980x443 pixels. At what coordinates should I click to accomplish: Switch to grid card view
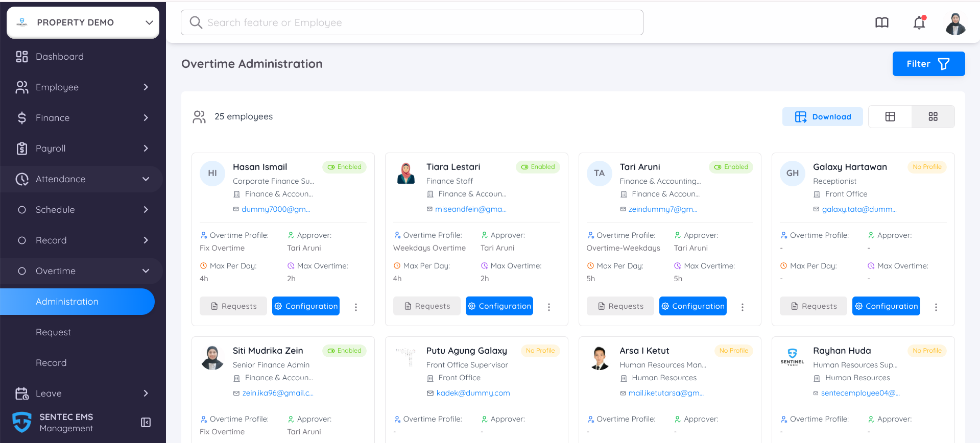tap(933, 117)
